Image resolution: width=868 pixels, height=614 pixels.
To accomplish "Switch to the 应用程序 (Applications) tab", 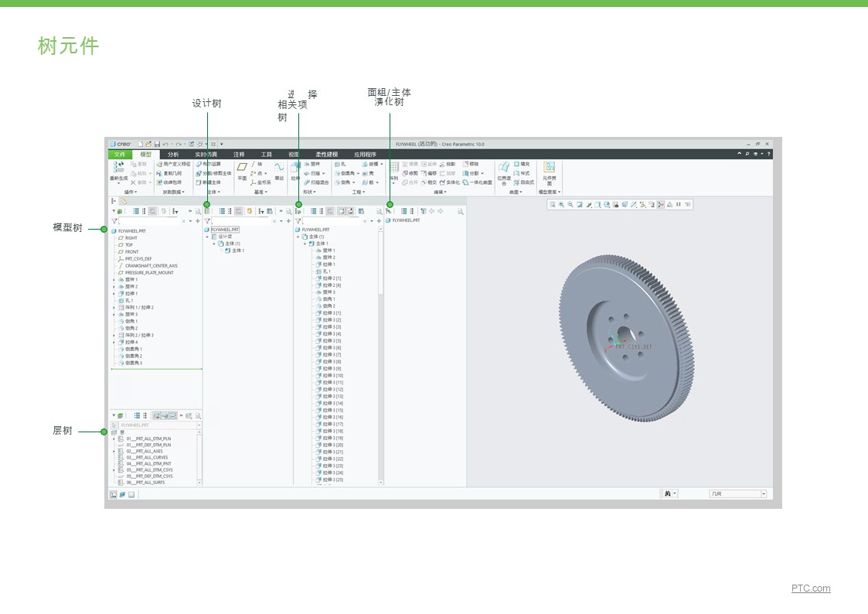I will click(x=365, y=155).
